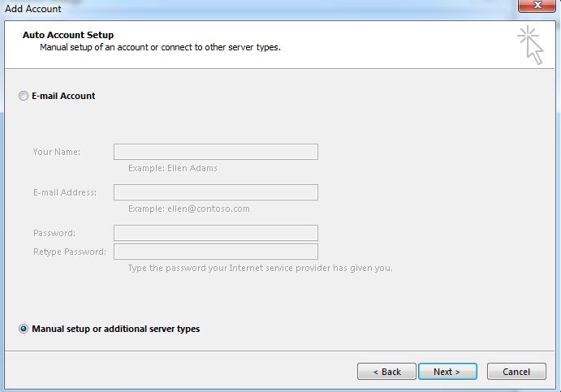Viewport: 561px width, 392px height.
Task: Click the Retype Password input field
Action: tap(216, 252)
